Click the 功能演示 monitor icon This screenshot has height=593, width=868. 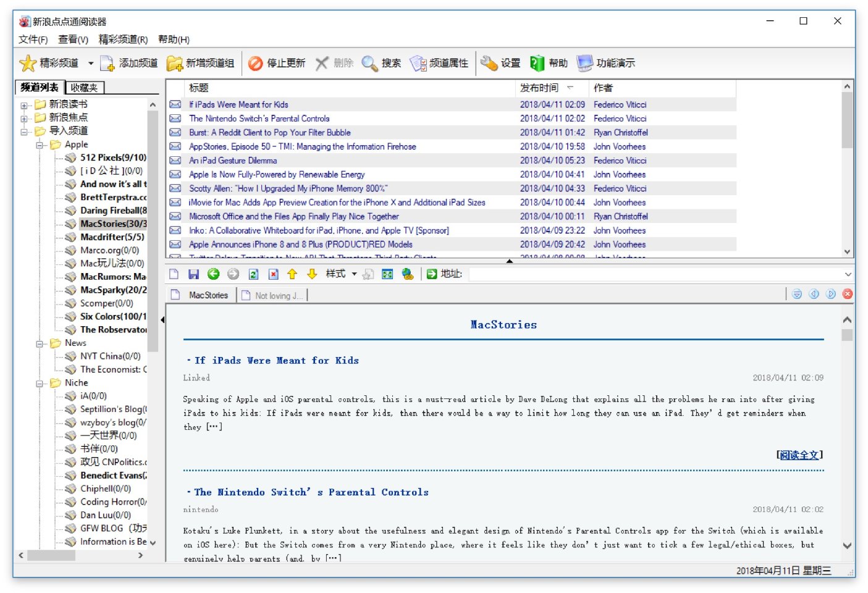[584, 63]
